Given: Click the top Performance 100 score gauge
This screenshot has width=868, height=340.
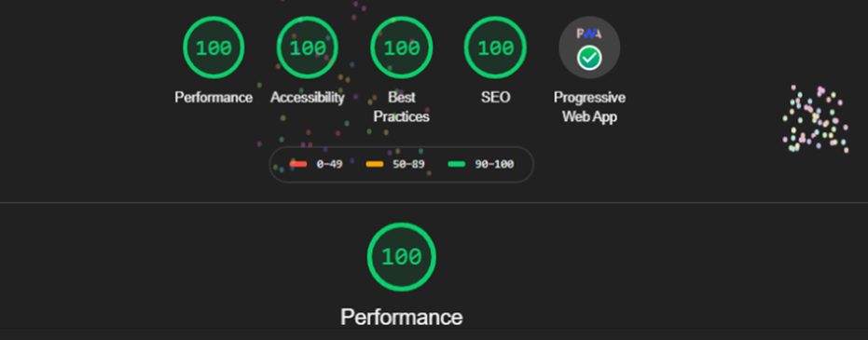Looking at the screenshot, I should tap(214, 48).
